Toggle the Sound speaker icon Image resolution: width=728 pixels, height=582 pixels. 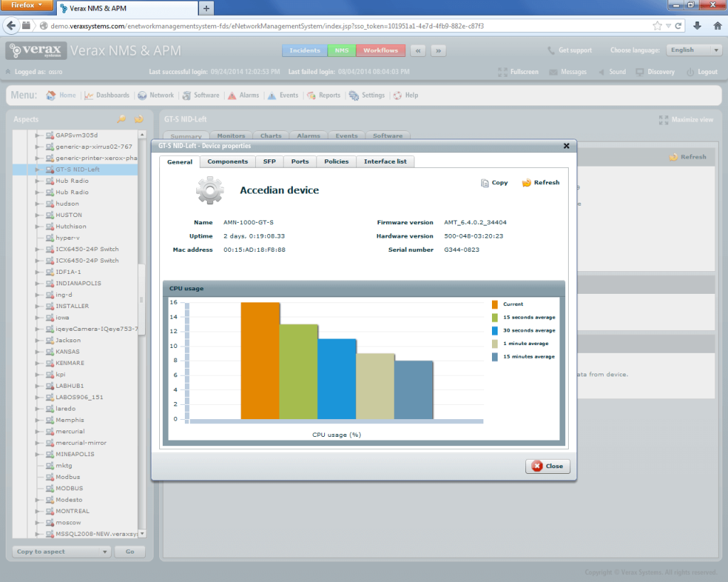pos(601,72)
